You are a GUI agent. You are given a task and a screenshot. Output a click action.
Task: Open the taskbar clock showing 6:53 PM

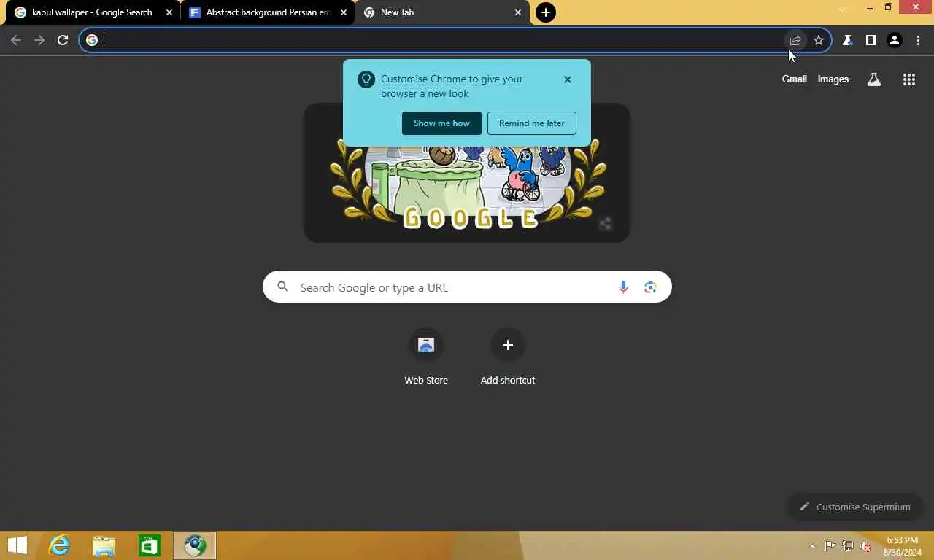(x=903, y=546)
